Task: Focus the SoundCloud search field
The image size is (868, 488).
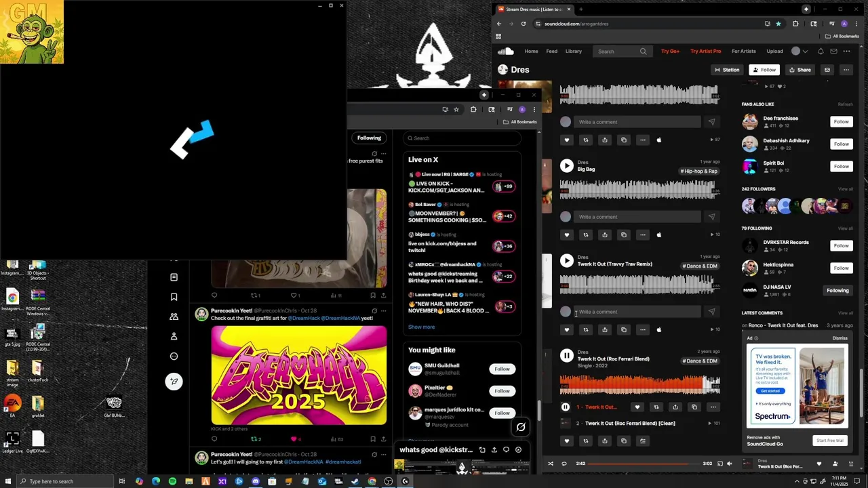Action: point(621,51)
